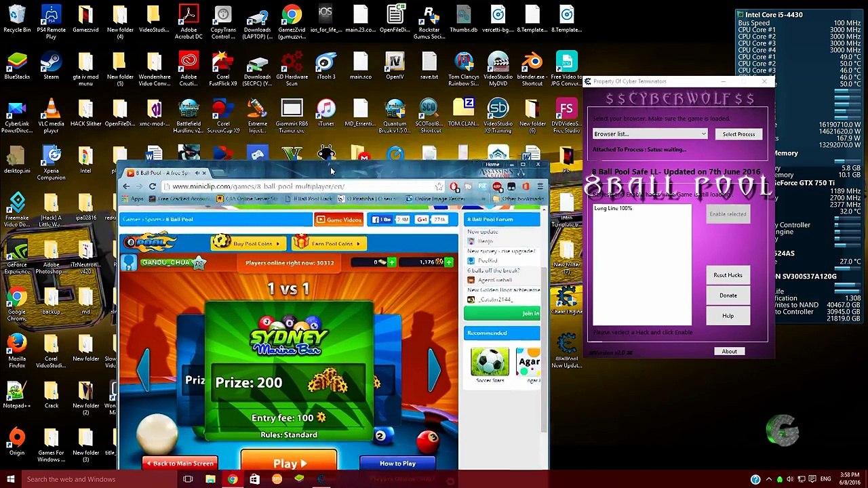Launch PS4 Remote Play from the desktop

pos(51,22)
